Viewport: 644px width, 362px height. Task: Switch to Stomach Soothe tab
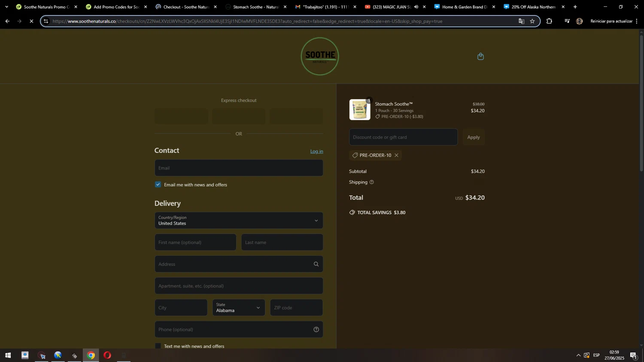[x=256, y=7]
